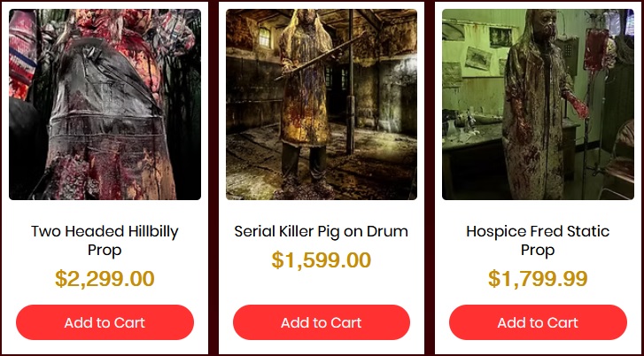Viewport: 644px width, 356px height.
Task: Select the $1,599.00 price text
Action: [x=322, y=260]
